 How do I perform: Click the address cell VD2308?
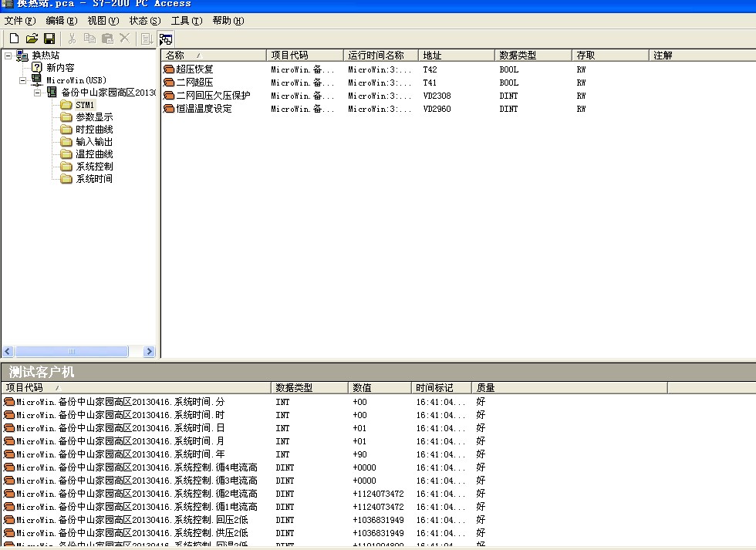point(437,96)
